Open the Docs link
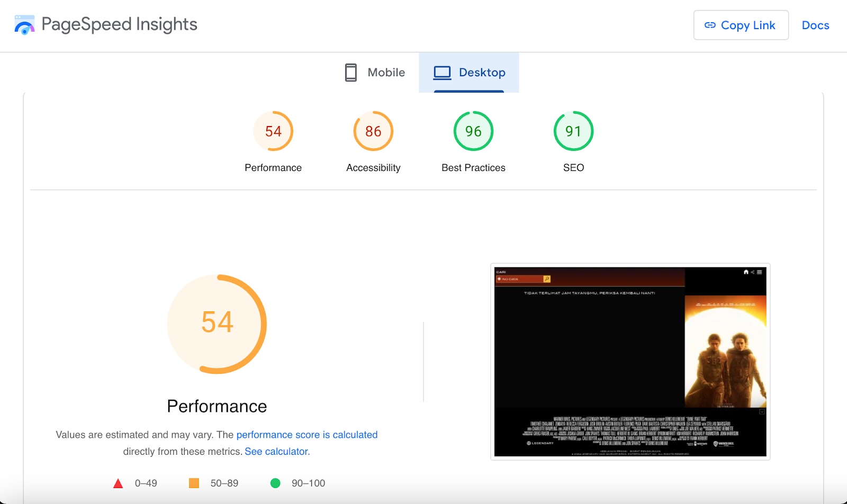847x504 pixels. (x=815, y=25)
